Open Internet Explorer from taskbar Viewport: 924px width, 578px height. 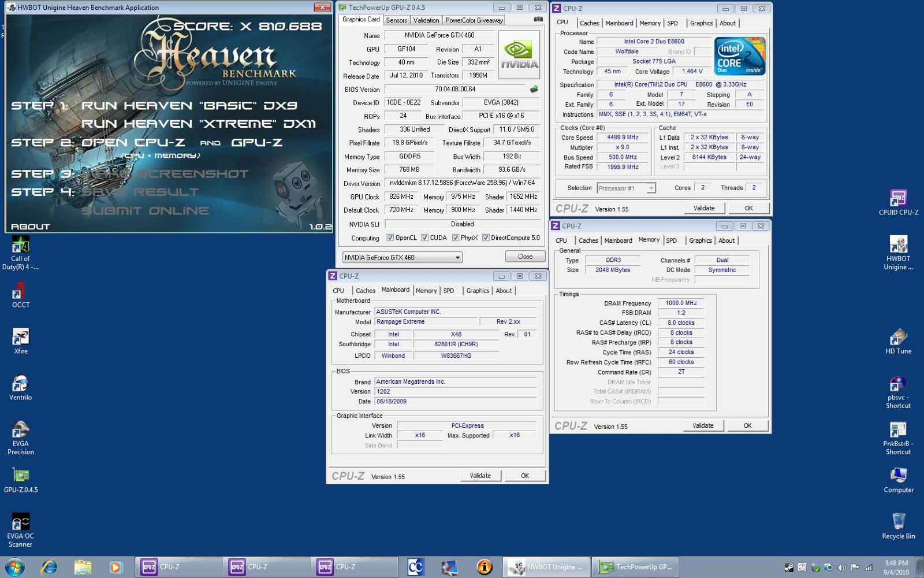click(49, 567)
